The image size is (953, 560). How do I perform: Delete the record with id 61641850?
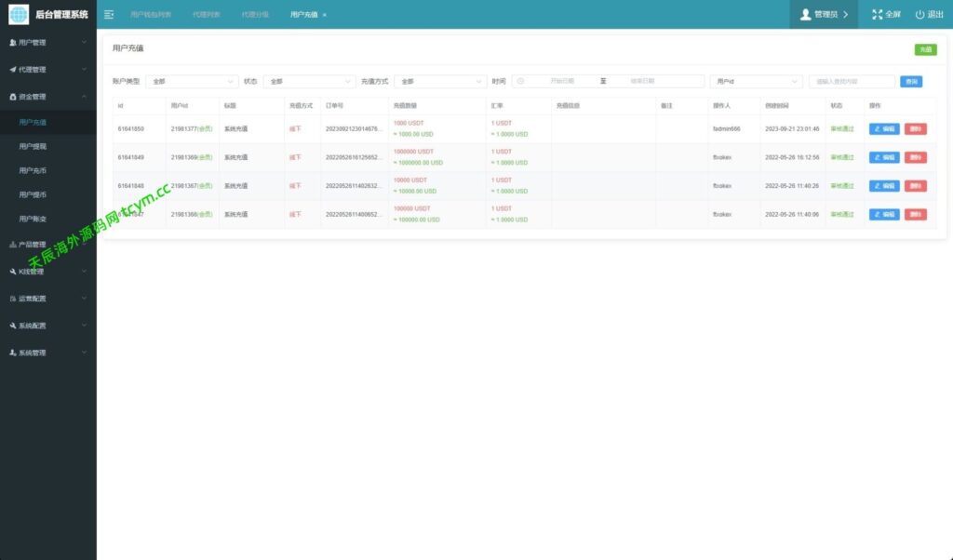[915, 129]
